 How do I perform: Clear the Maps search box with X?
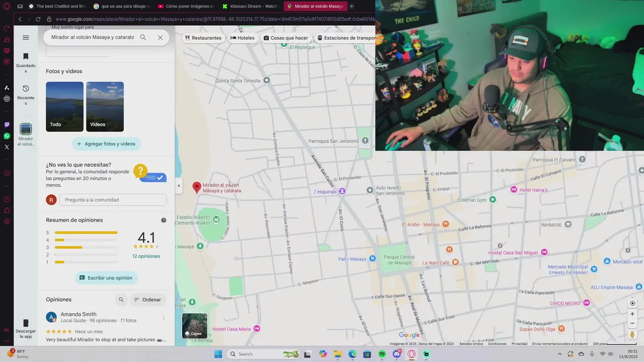(x=160, y=37)
